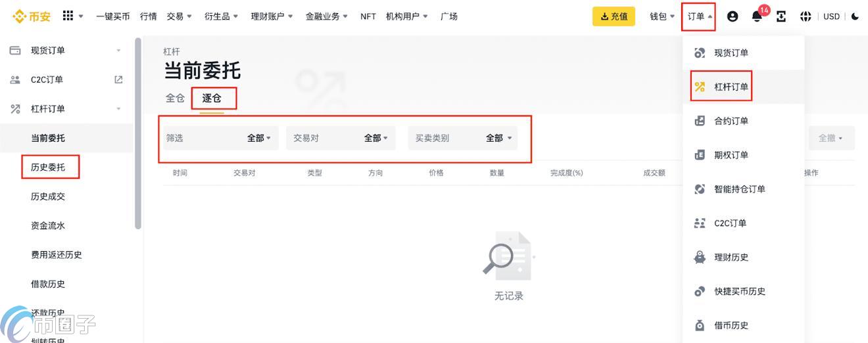Click the 智能持仓订单 icon in dropdown
868x343 pixels.
700,189
